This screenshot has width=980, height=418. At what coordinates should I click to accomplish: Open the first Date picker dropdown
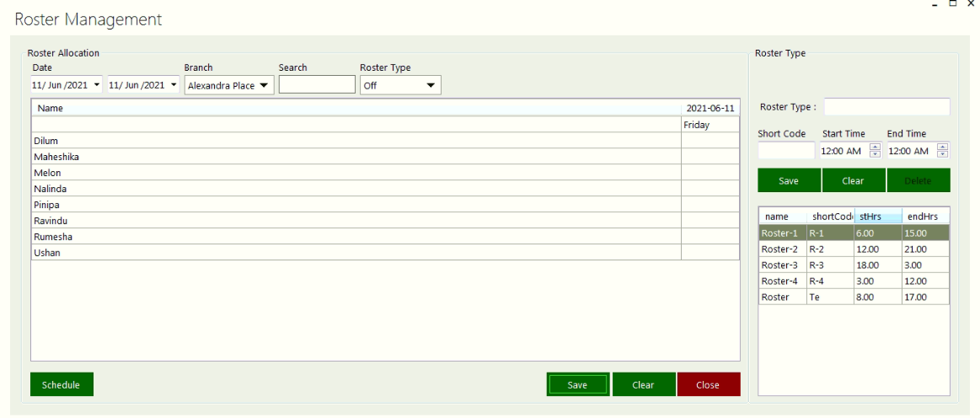[98, 85]
